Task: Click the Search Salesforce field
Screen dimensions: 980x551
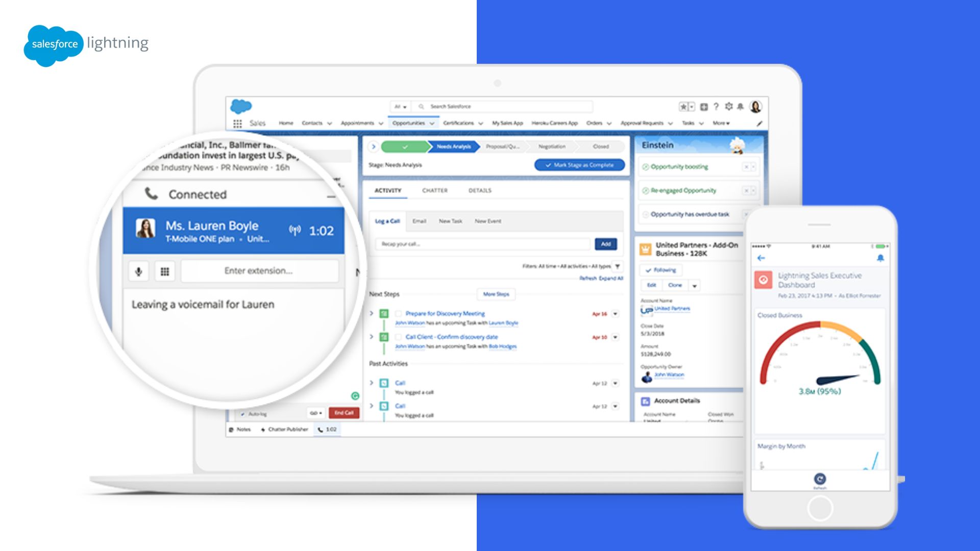Action: [503, 107]
